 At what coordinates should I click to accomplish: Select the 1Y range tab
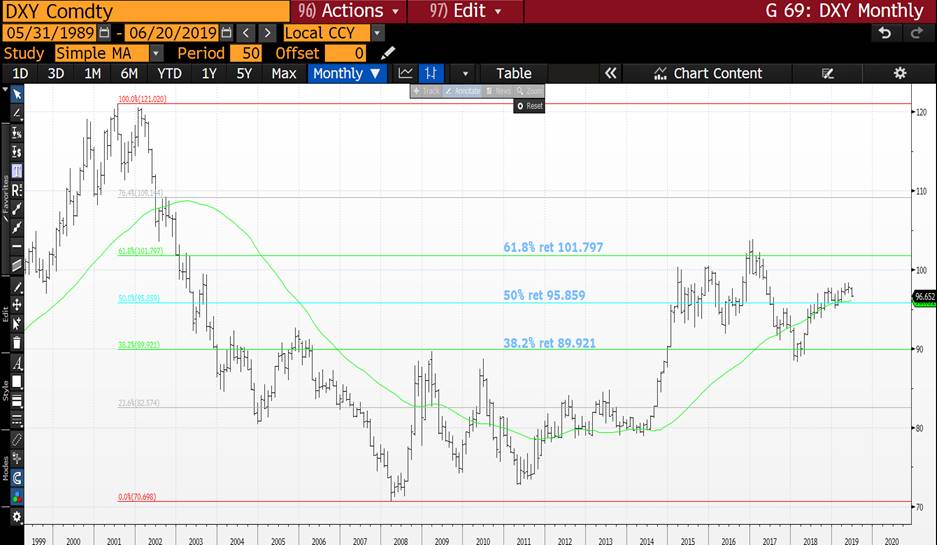209,73
